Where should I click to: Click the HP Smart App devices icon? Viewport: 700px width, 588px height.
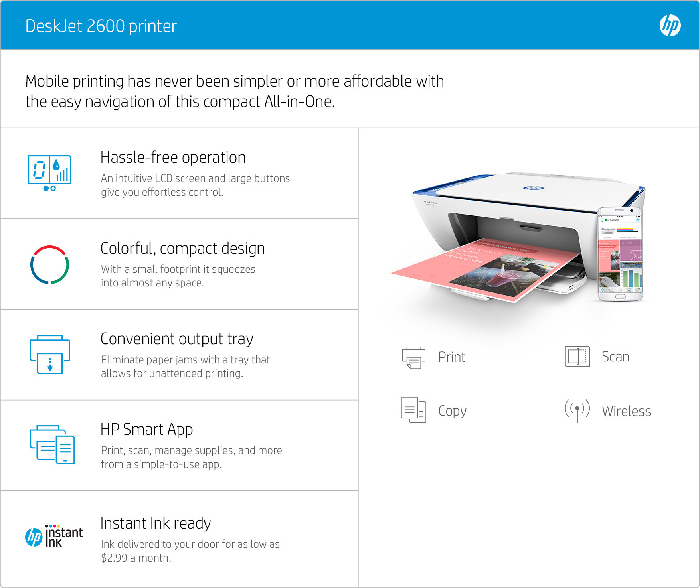(52, 444)
